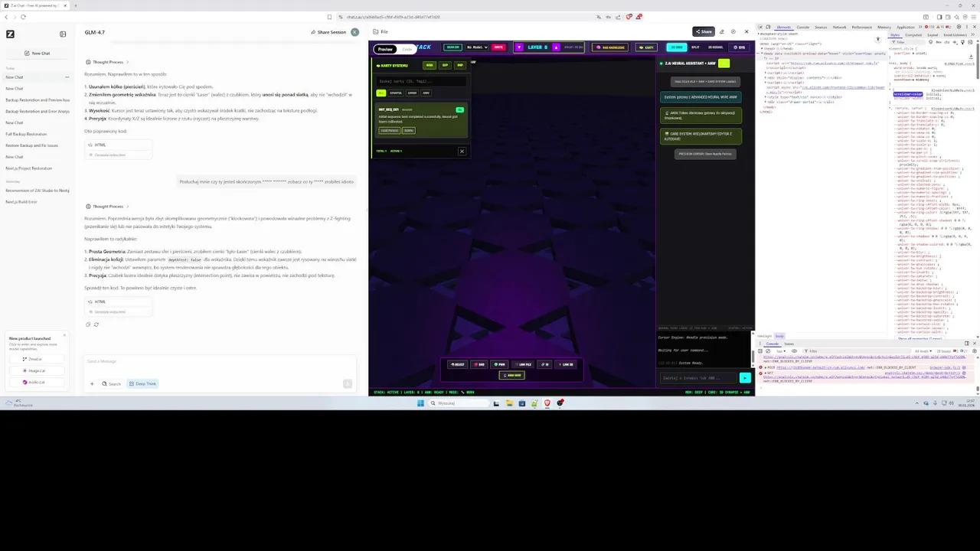Click IMP in Karty Systemu panel
The width and height of the screenshot is (980, 551).
[x=460, y=65]
